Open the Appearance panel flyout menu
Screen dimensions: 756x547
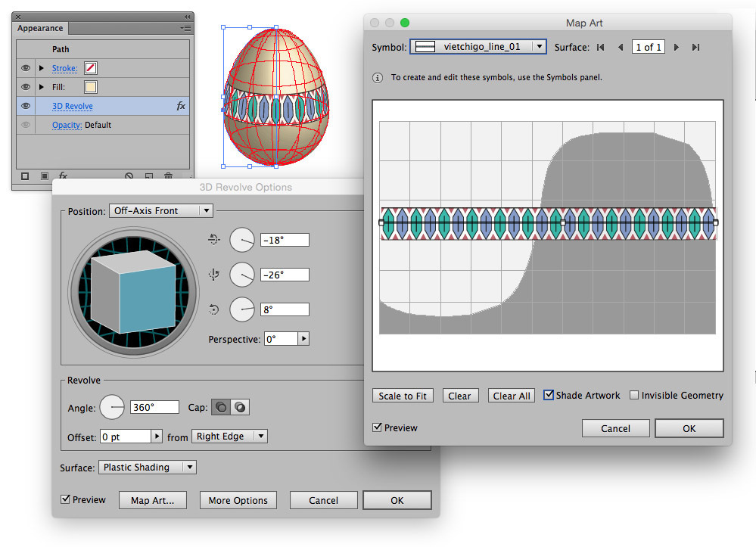point(185,28)
